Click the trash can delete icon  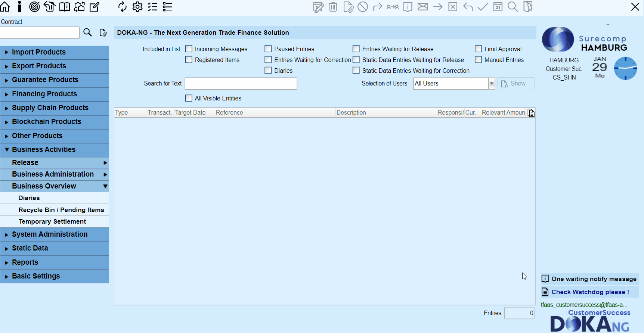[x=333, y=7]
